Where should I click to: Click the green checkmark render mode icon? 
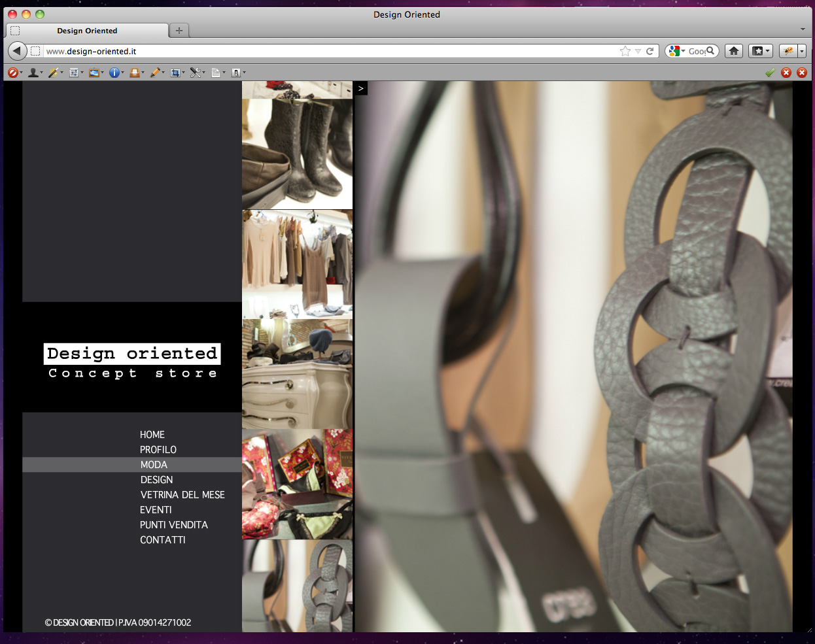pyautogui.click(x=770, y=73)
